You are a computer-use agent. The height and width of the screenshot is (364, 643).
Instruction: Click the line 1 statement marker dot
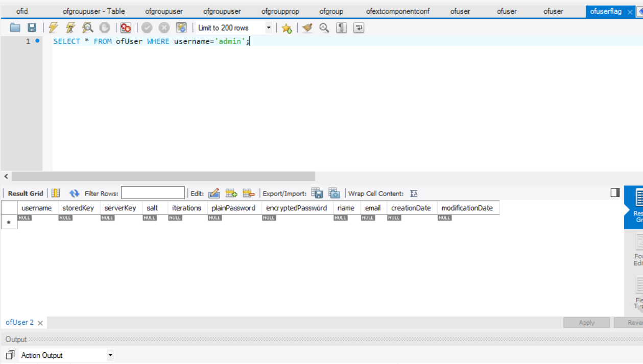pos(37,41)
